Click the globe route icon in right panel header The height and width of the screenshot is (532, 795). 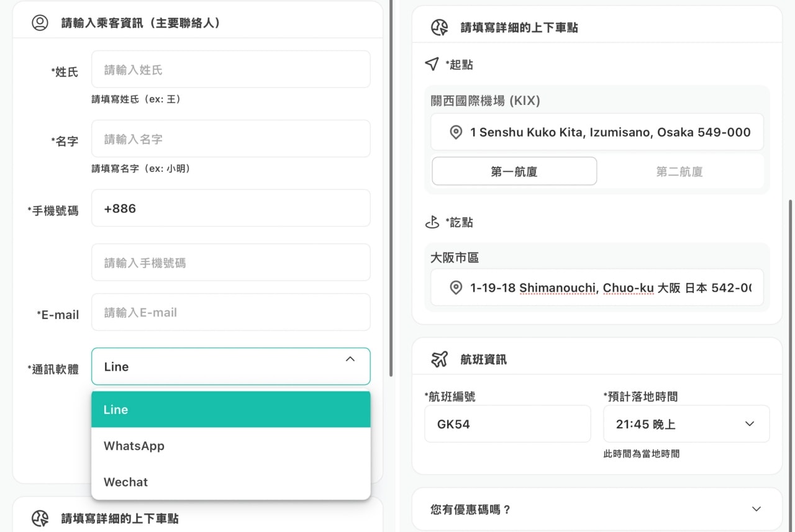[x=439, y=27]
